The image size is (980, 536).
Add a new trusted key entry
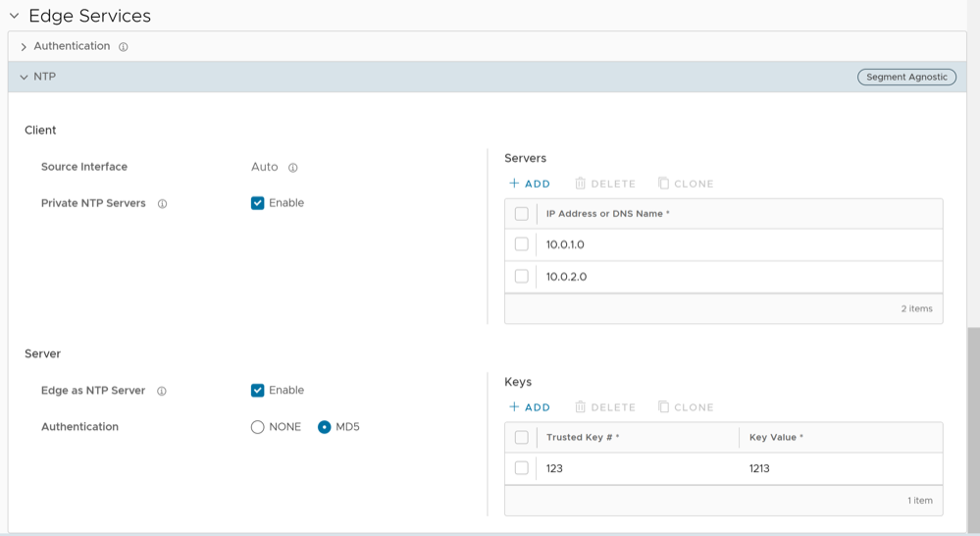click(530, 407)
